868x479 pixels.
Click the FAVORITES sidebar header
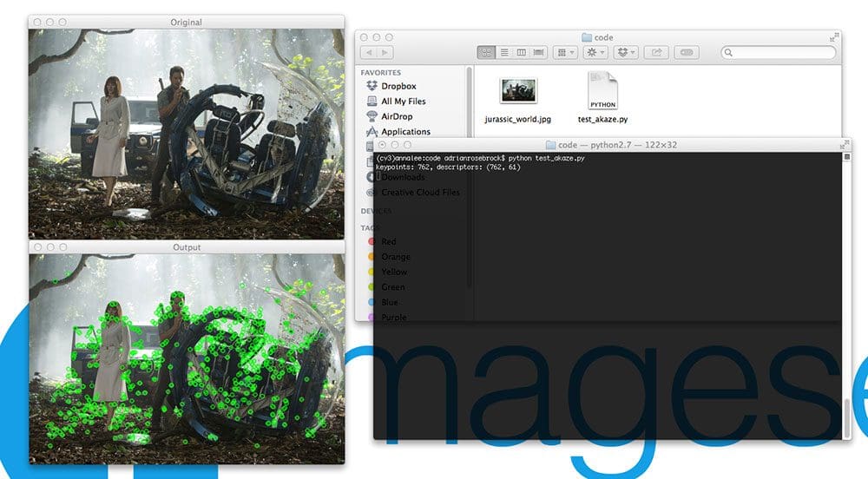[x=381, y=73]
